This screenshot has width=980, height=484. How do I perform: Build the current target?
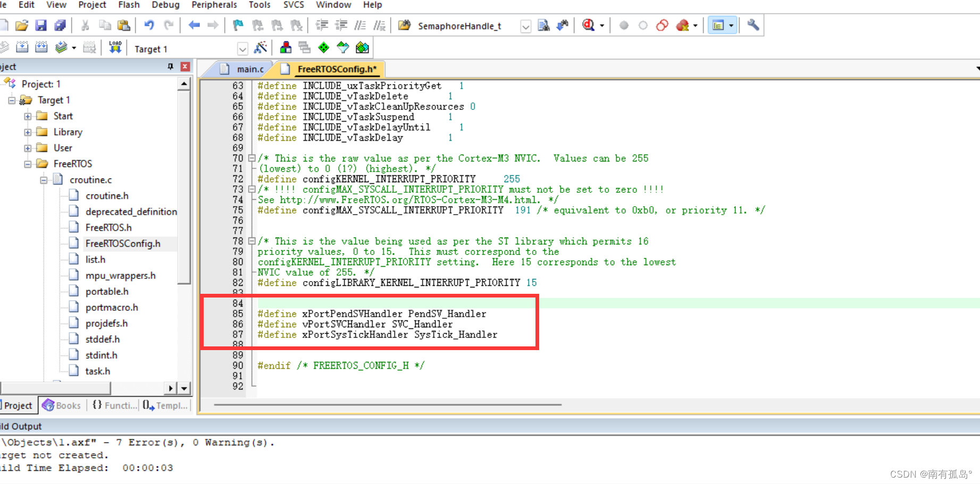(22, 47)
